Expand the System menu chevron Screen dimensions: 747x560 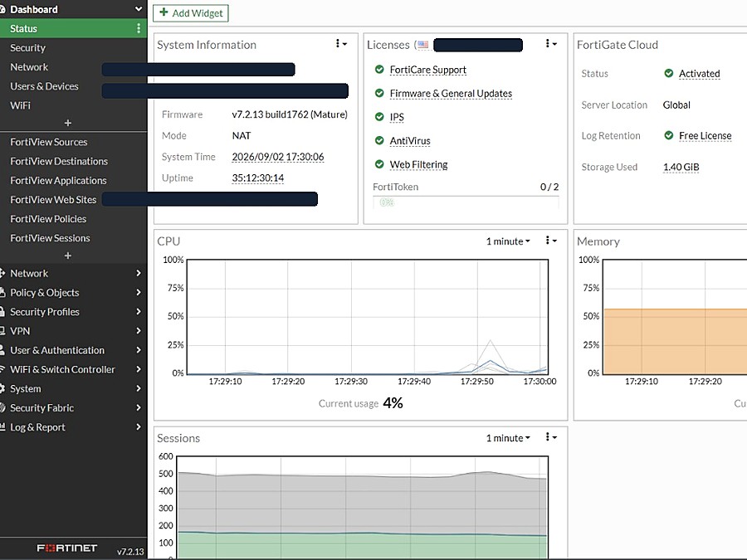[x=139, y=388]
